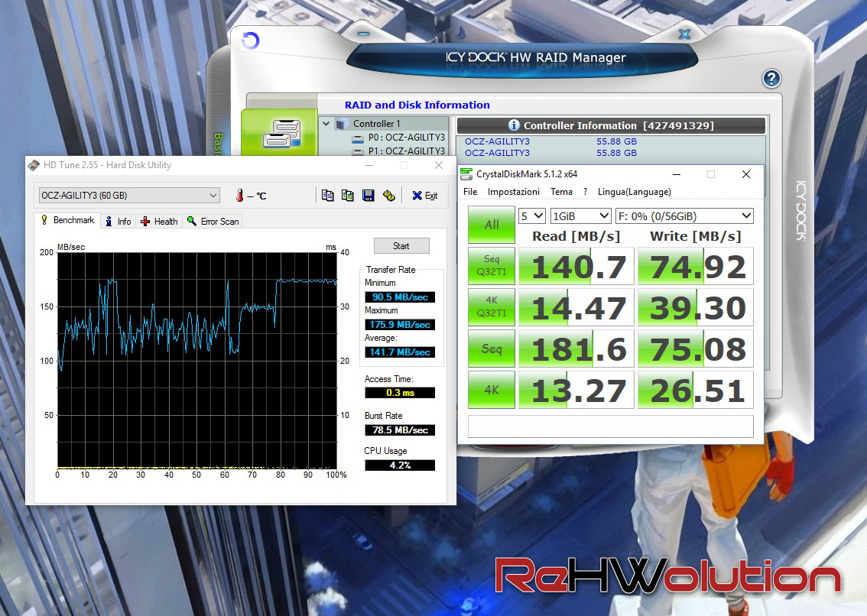
Task: Run the Seq Q32T1 test
Action: pyautogui.click(x=492, y=266)
